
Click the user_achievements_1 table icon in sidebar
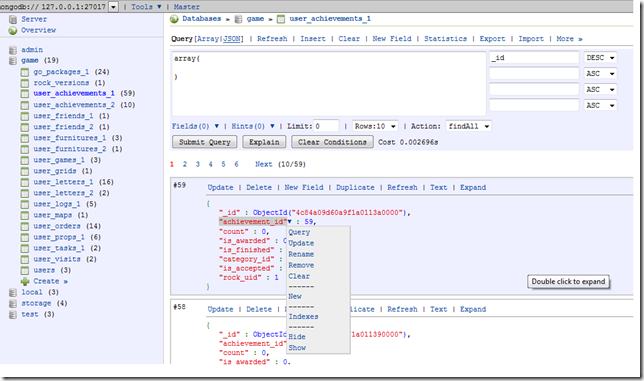(25, 94)
